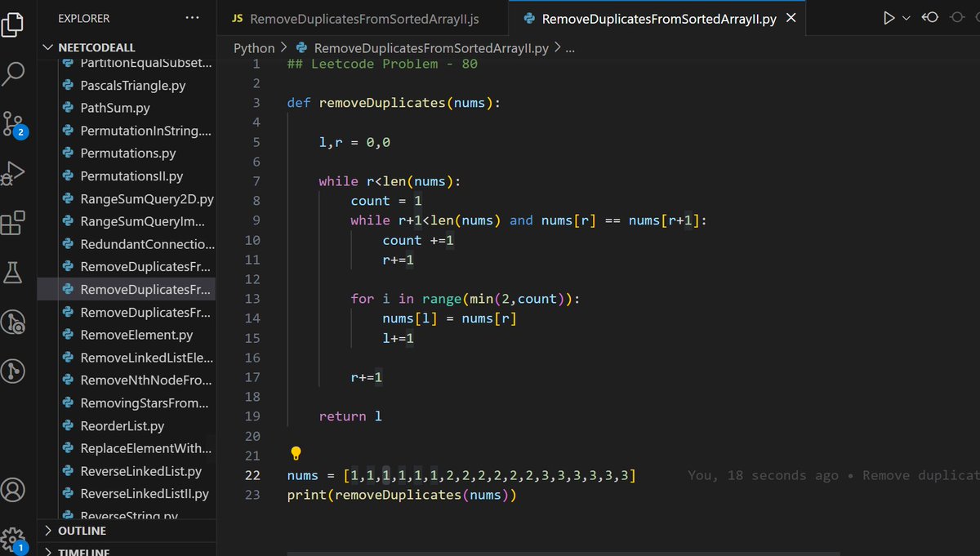Collapse the NEETCODEALL folder section
This screenshot has height=556, width=980.
[127, 47]
